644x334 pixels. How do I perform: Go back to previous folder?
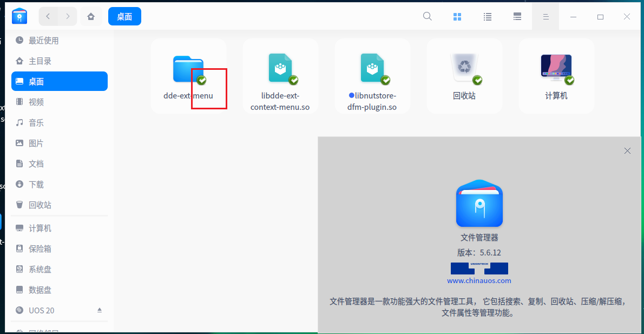tap(48, 17)
